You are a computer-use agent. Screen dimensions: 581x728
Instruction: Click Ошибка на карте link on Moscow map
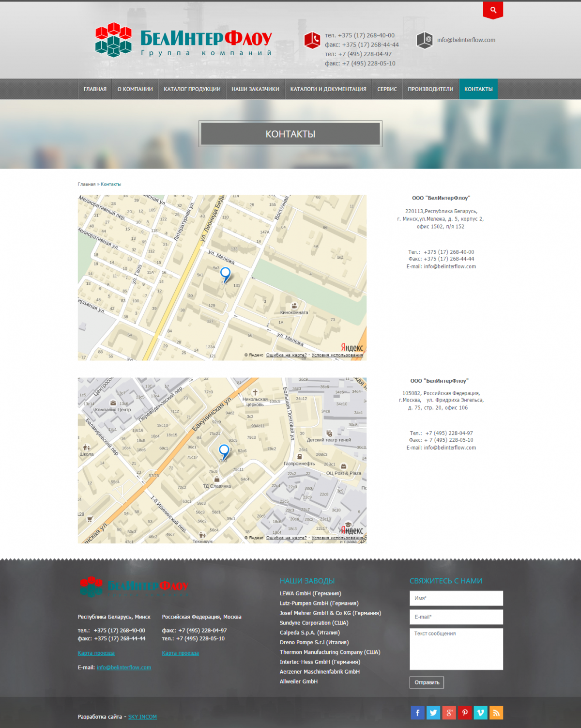pyautogui.click(x=286, y=538)
